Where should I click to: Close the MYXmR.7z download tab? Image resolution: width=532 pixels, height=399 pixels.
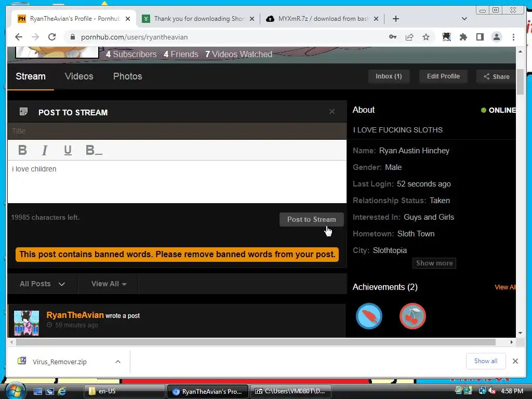376,19
